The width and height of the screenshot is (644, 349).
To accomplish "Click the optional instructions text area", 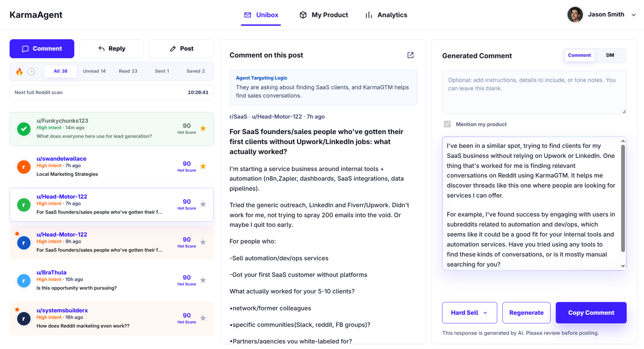I will [534, 92].
